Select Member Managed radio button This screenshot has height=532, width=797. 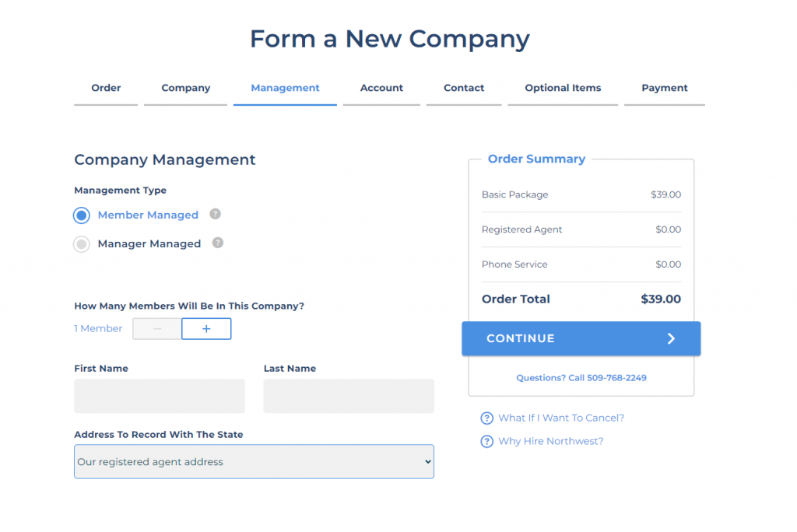pyautogui.click(x=82, y=215)
